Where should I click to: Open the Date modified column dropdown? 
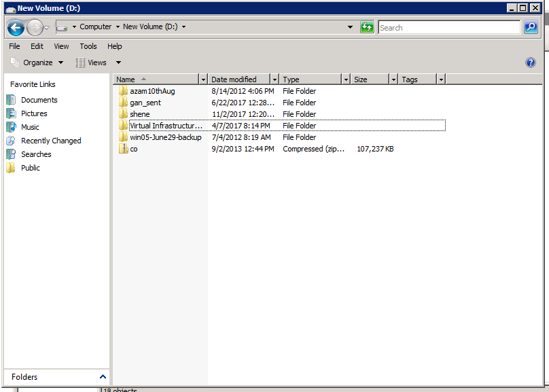point(274,79)
